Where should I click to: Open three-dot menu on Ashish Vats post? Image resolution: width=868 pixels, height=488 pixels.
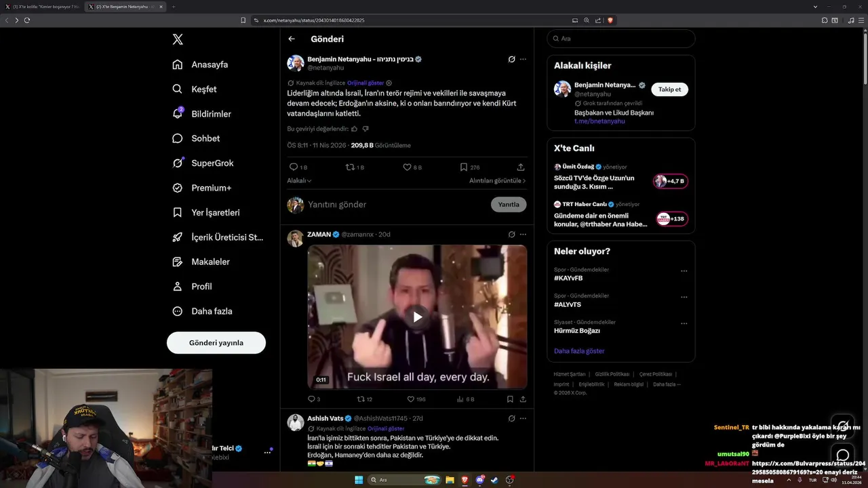[523, 419]
